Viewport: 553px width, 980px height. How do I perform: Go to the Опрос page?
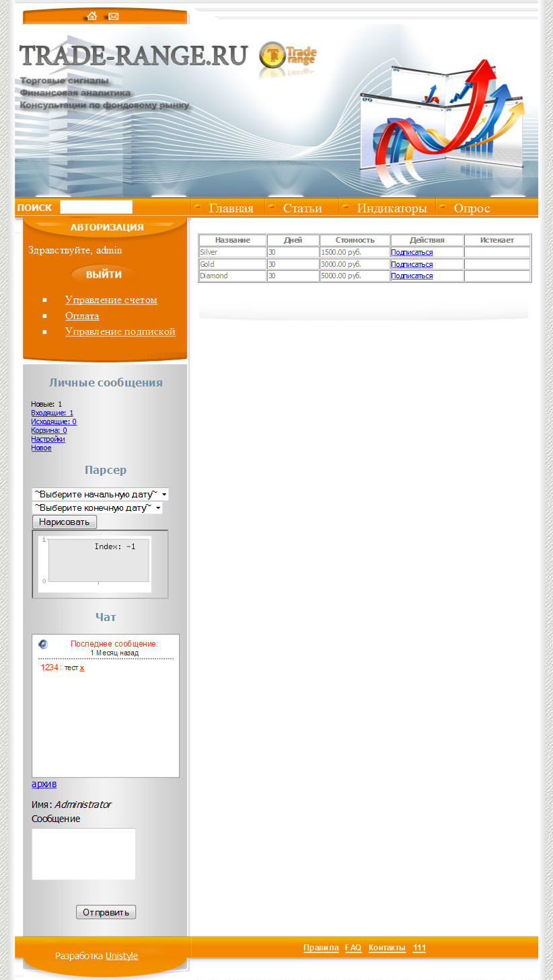tap(472, 208)
